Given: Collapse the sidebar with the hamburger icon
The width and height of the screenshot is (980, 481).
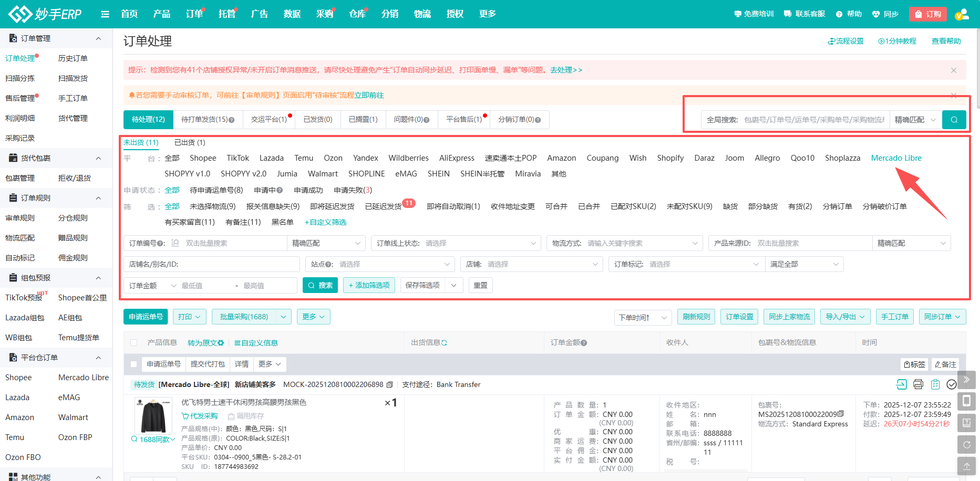Looking at the screenshot, I should coord(105,14).
